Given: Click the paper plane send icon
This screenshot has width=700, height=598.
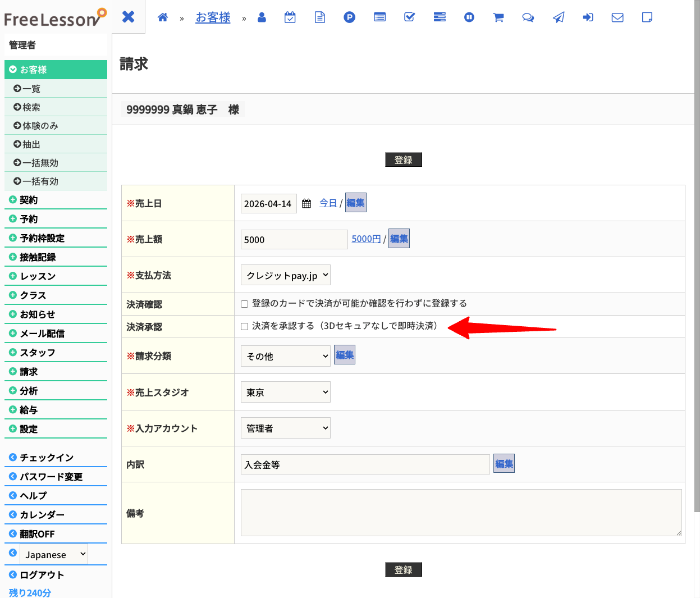Looking at the screenshot, I should click(x=559, y=17).
